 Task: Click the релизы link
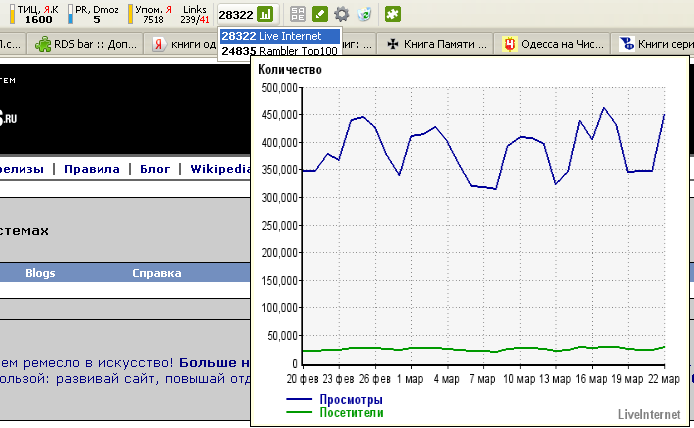pyautogui.click(x=22, y=169)
